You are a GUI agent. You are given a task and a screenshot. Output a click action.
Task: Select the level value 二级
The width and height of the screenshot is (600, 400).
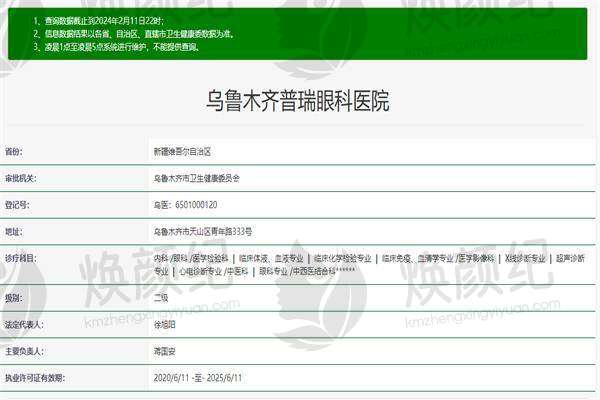click(161, 298)
